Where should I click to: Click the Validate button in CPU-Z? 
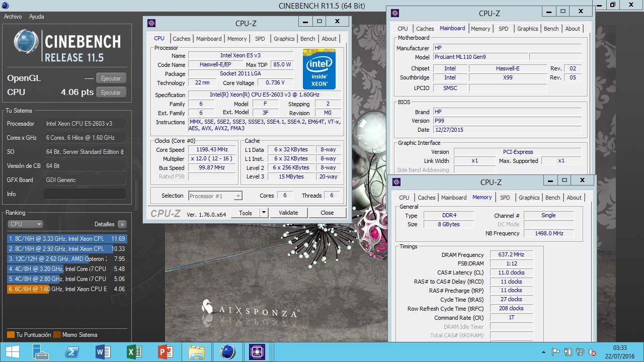(x=288, y=213)
